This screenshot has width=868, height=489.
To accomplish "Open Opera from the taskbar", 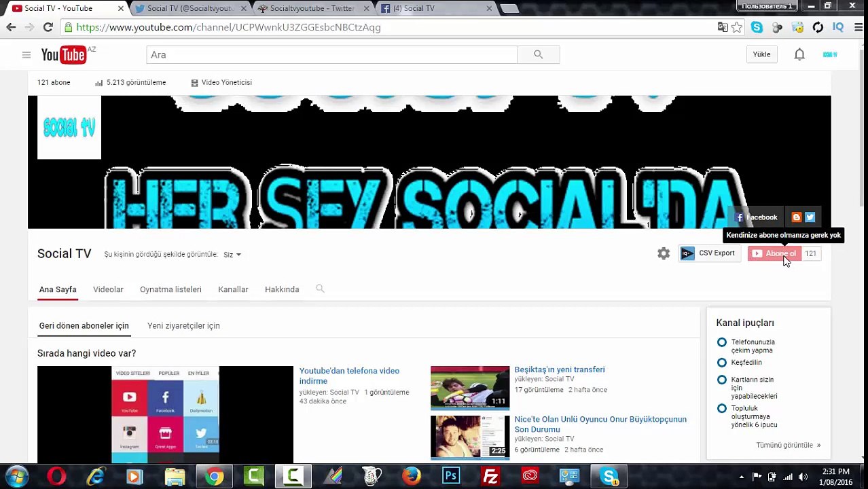I will (56, 476).
